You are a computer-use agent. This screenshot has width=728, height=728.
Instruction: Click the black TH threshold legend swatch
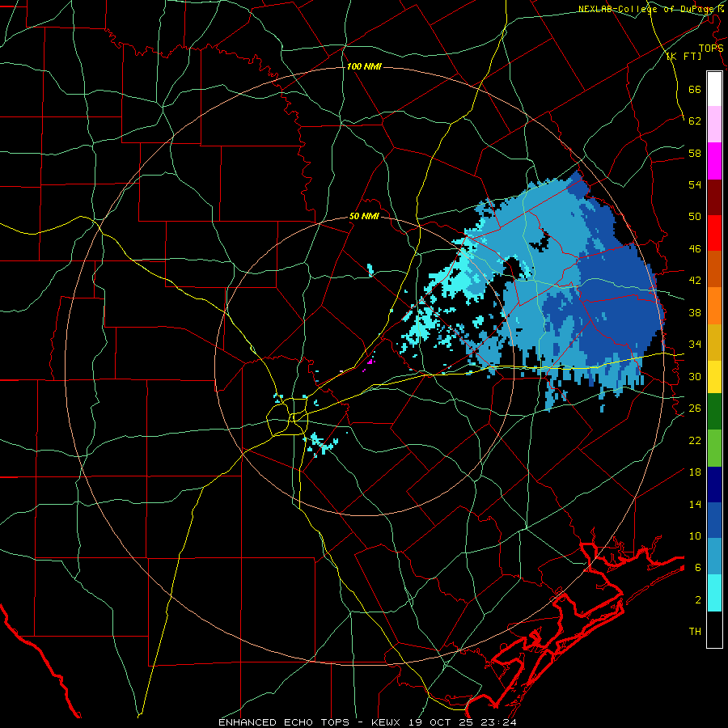(714, 629)
